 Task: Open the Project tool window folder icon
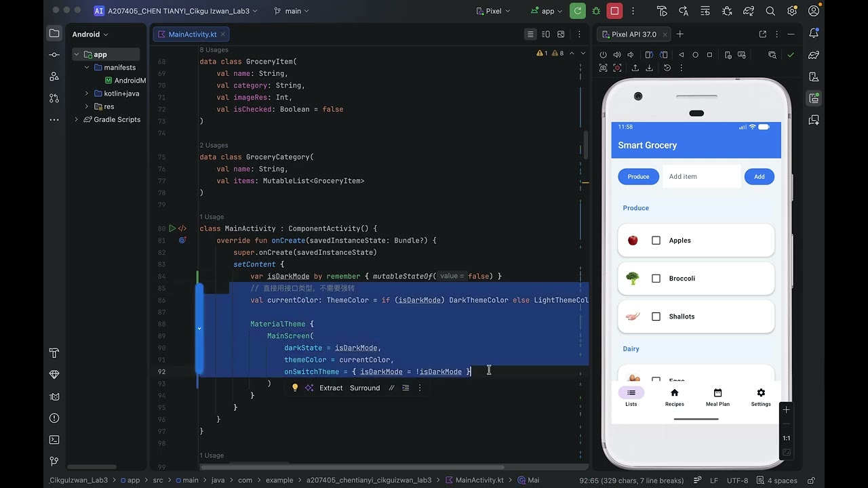coord(54,33)
